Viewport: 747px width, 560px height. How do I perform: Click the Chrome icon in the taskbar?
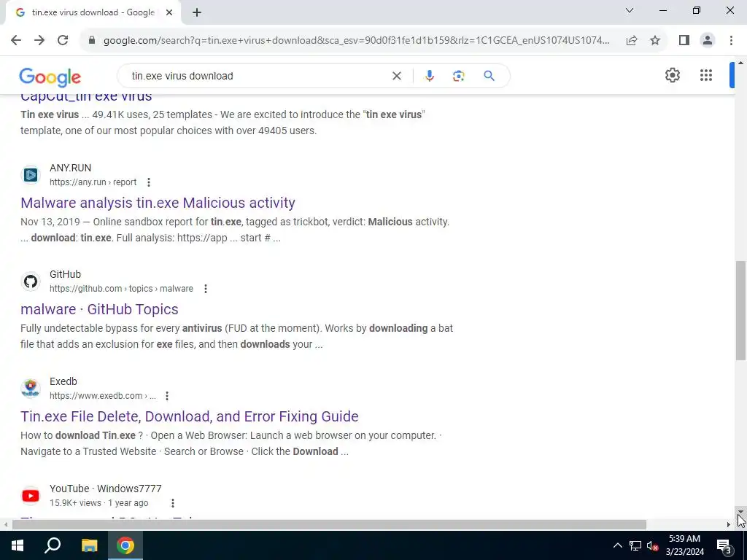coord(125,545)
